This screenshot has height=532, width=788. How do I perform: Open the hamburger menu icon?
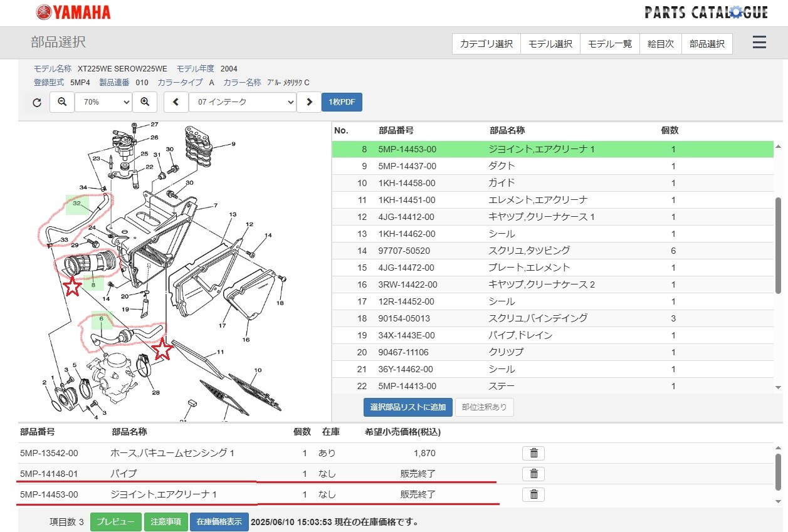759,43
